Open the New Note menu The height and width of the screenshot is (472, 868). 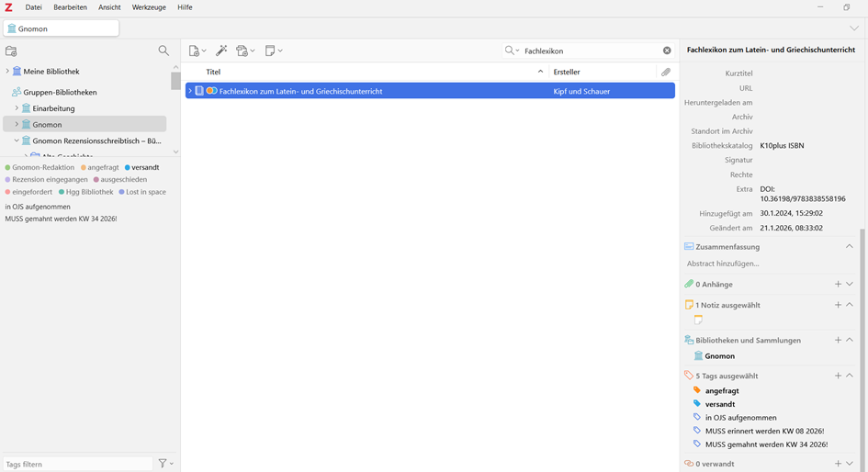[x=274, y=51]
